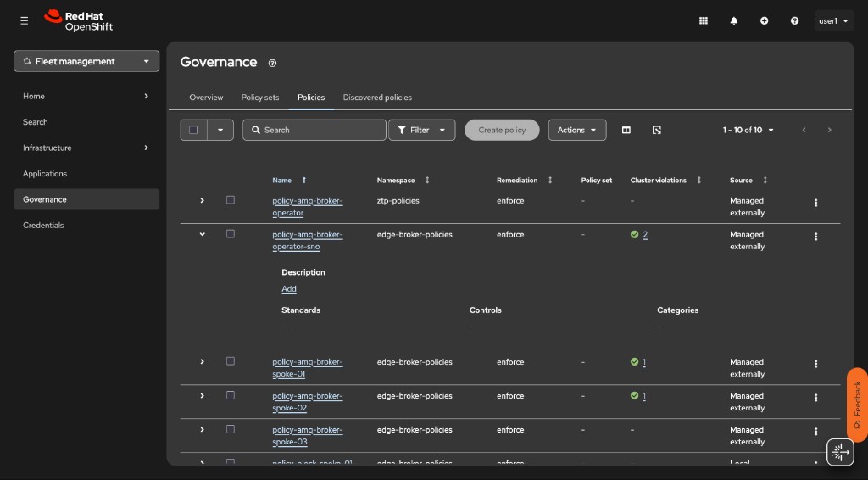
Task: Expand row for policy-amq-broker-spoke-02
Action: (202, 396)
